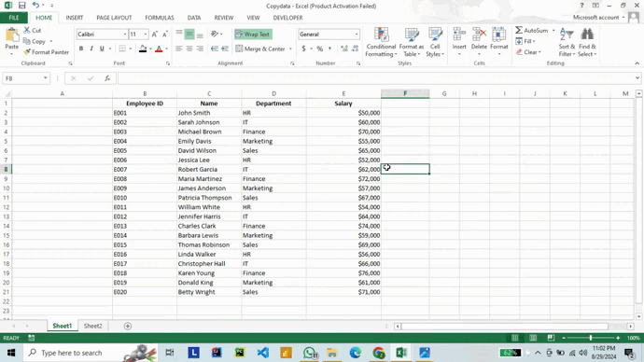Increase decimal places
The height and width of the screenshot is (362, 644).
[x=344, y=49]
